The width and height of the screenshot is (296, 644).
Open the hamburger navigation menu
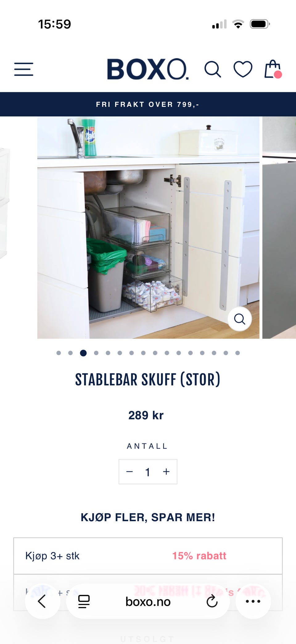click(24, 69)
